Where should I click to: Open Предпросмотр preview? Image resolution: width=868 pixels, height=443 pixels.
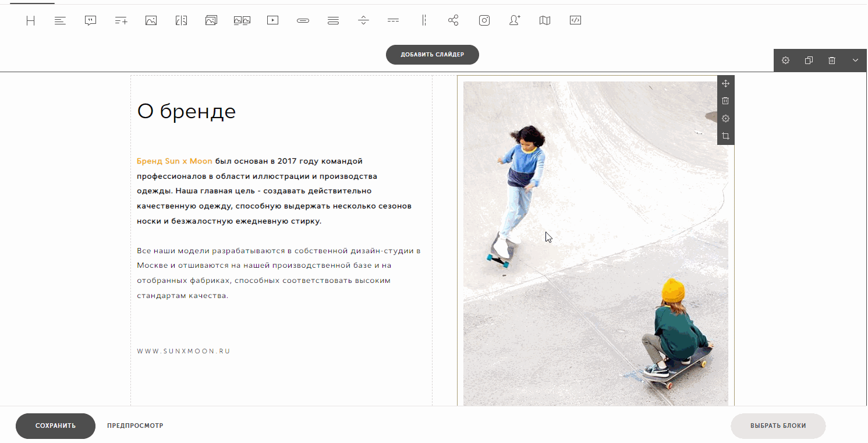135,426
